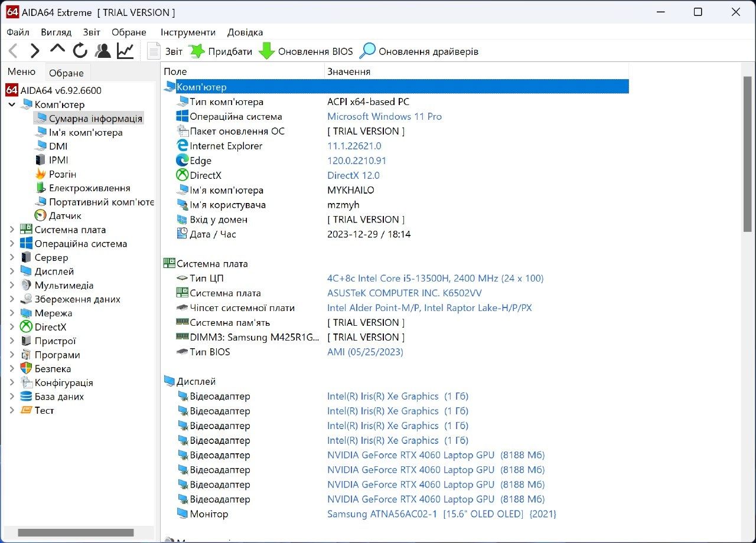The image size is (756, 543).
Task: Collapse the Комп'ютер tree node
Action: click(x=12, y=104)
